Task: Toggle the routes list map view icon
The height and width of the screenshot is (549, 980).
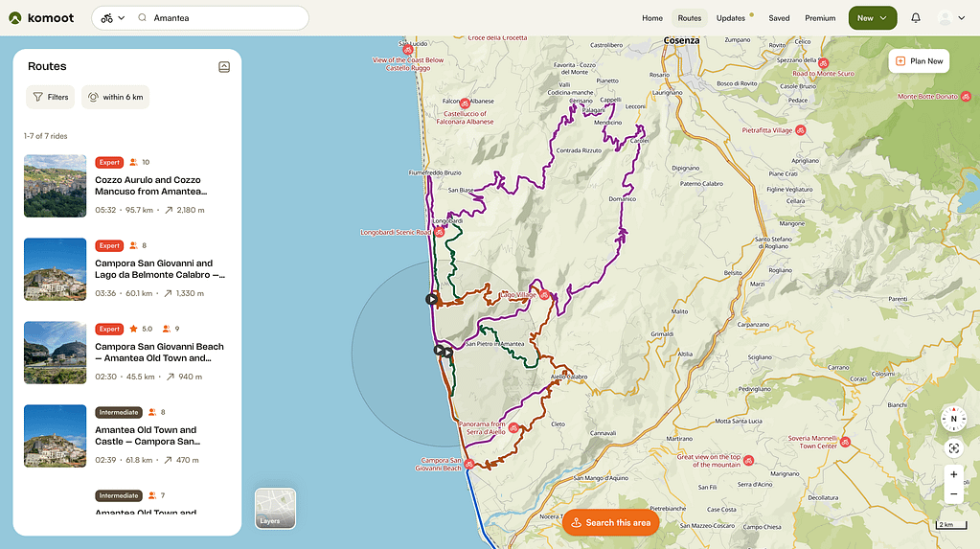Action: (x=224, y=67)
